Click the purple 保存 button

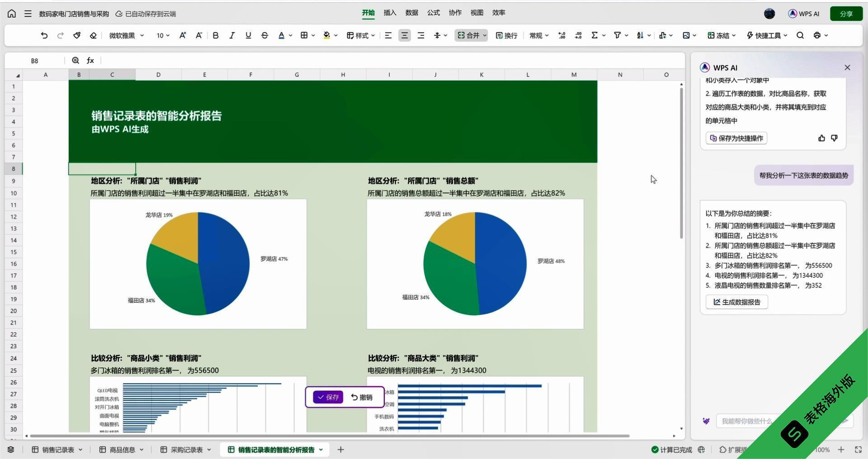[328, 397]
